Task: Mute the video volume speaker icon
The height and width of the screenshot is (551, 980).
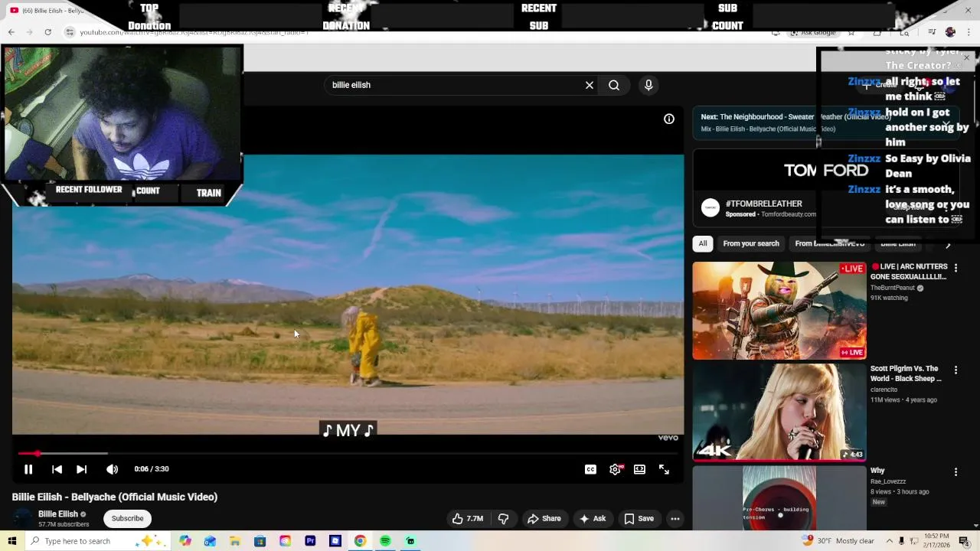Action: point(112,469)
